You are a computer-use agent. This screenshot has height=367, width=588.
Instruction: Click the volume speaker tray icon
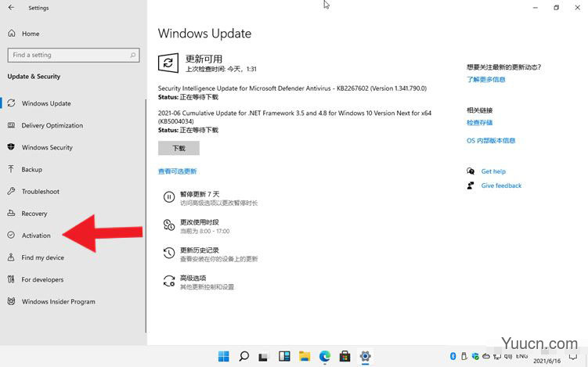(508, 356)
